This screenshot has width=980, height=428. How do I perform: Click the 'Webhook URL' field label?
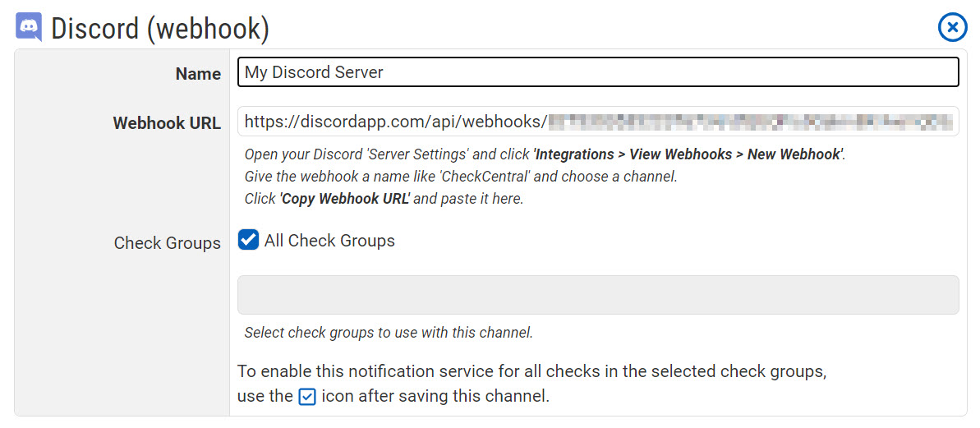click(167, 123)
